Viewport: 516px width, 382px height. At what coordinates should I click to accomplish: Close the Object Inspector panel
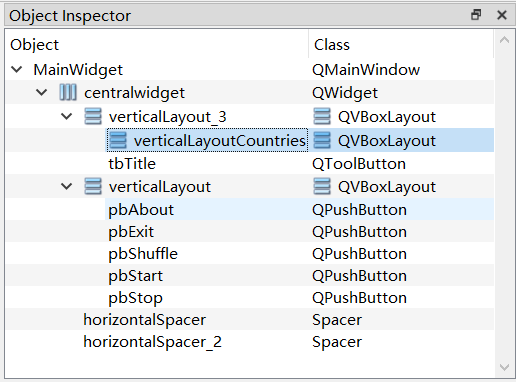(502, 15)
